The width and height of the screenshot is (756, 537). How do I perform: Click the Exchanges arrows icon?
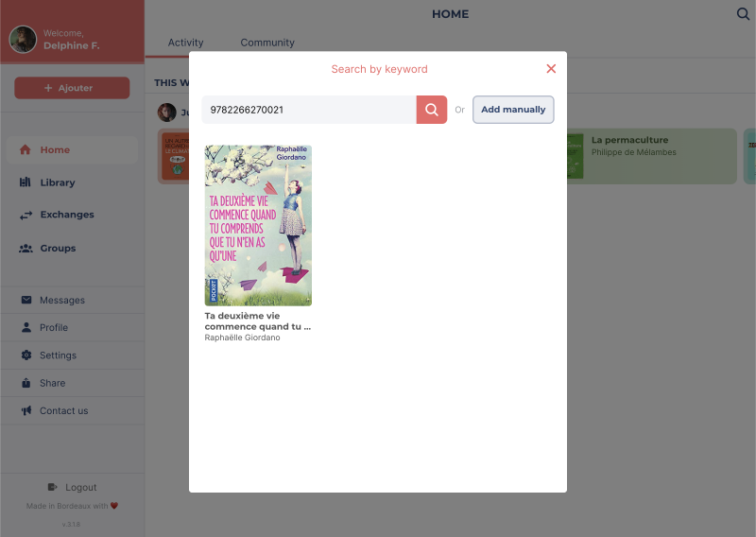26,215
